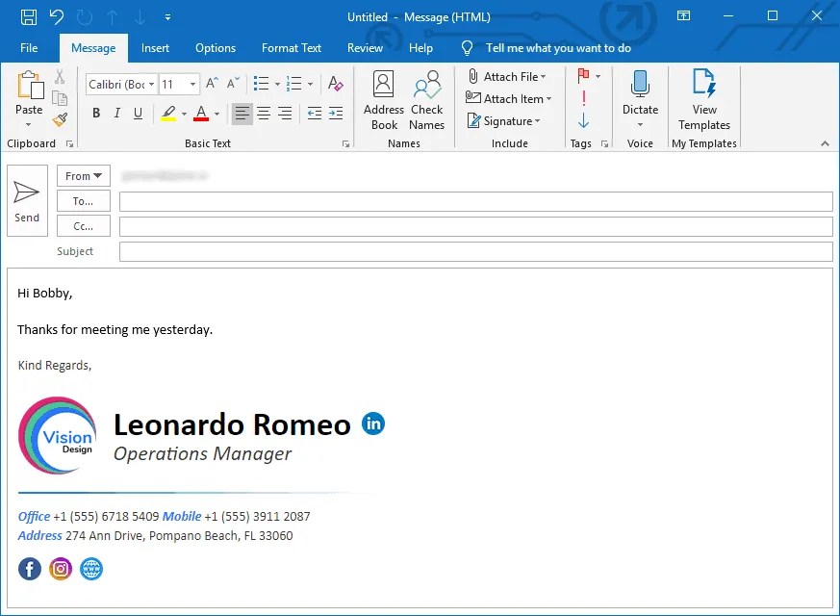Screen dimensions: 840x616
Task: Toggle underline formatting
Action: click(138, 114)
